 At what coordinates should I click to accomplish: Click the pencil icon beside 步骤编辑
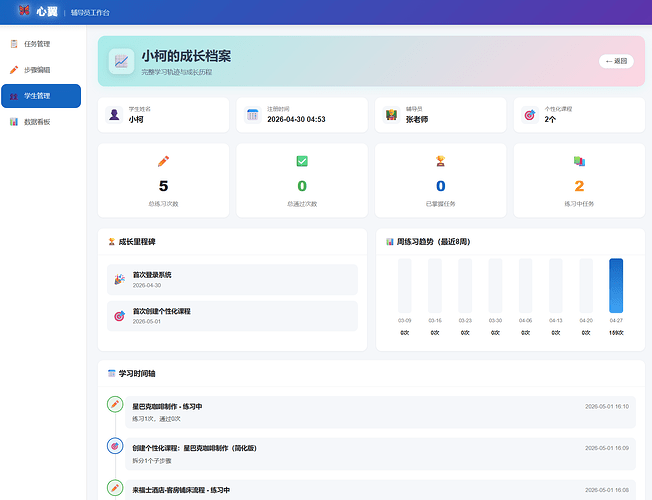click(14, 70)
